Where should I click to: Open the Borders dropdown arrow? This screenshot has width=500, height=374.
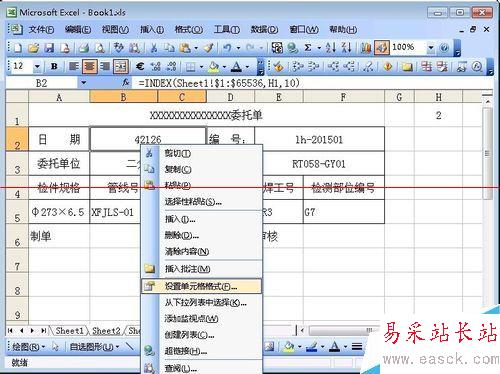click(x=201, y=67)
